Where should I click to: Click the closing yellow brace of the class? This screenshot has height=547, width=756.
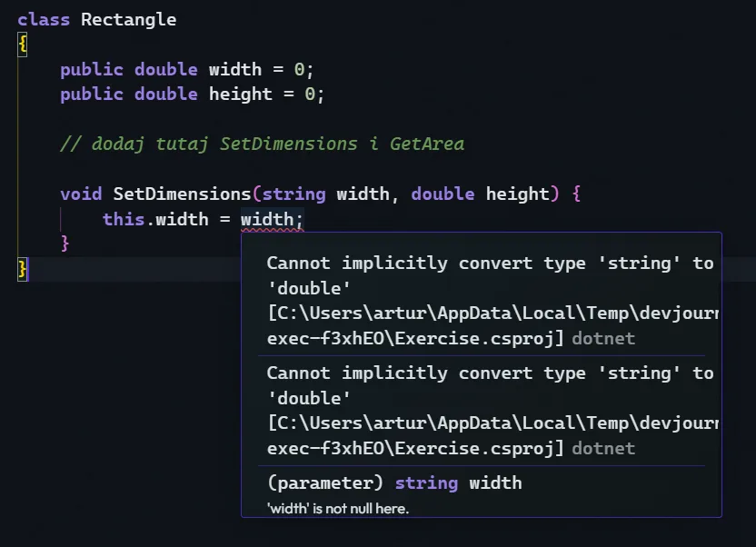(x=22, y=268)
